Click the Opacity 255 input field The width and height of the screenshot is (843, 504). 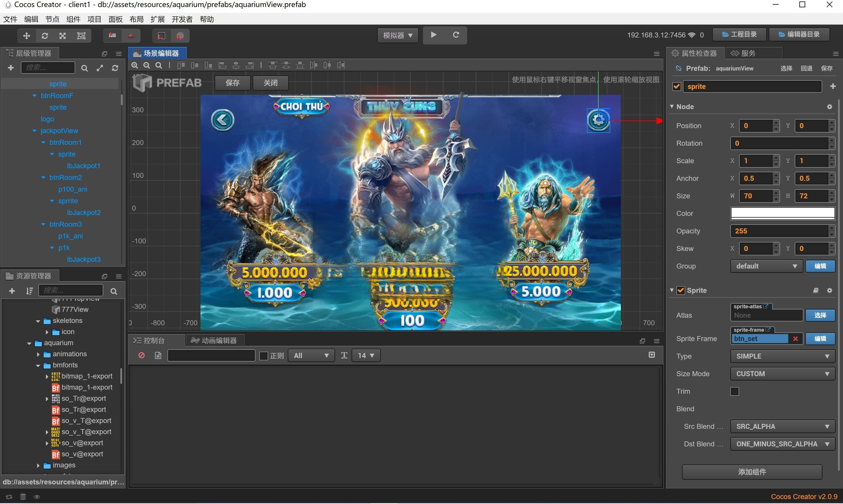tap(779, 231)
